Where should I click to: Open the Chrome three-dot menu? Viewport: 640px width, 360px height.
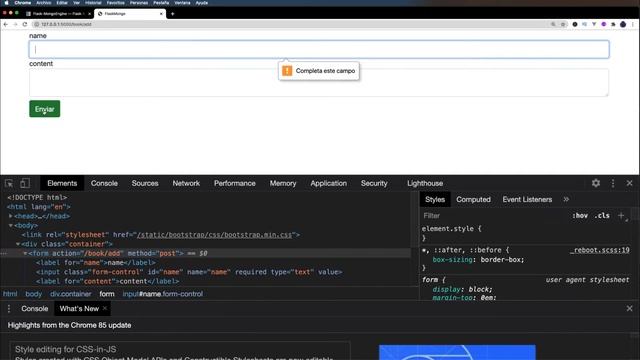(x=633, y=24)
